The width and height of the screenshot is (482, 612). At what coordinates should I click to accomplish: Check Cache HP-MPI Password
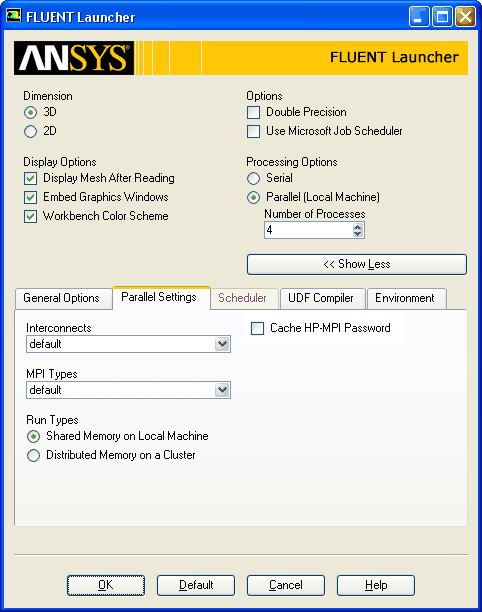click(x=258, y=328)
